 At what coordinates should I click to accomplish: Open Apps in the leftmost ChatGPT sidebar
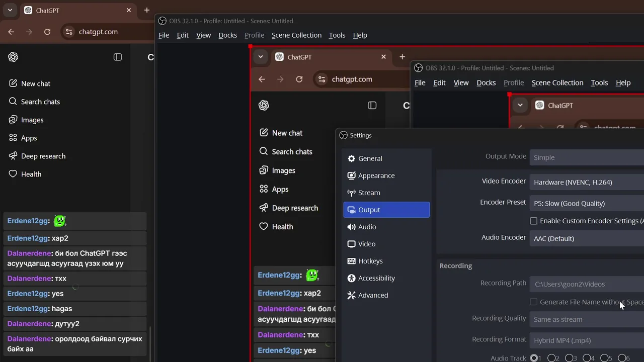(x=23, y=138)
